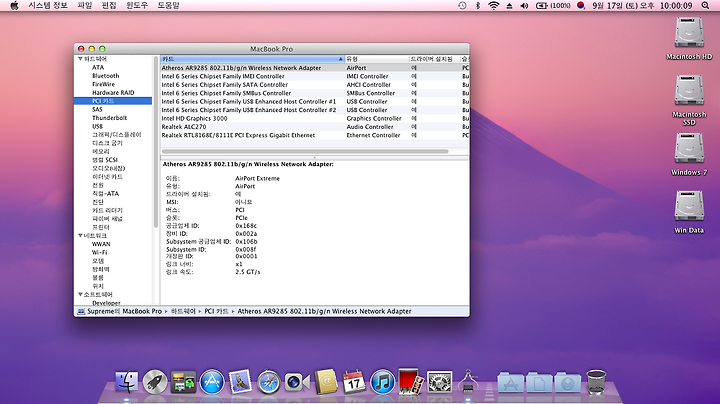
Task: Launch Safari compass icon in Dock
Action: click(269, 382)
